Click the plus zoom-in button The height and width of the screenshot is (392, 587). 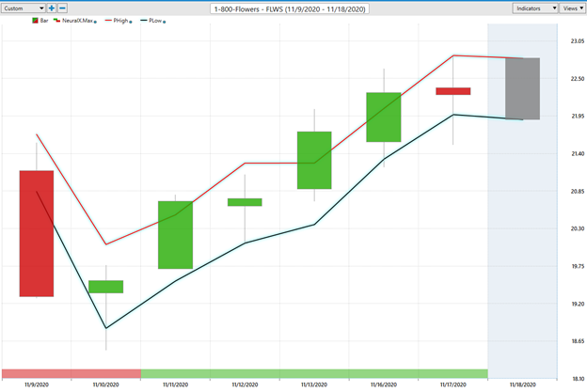pos(52,8)
